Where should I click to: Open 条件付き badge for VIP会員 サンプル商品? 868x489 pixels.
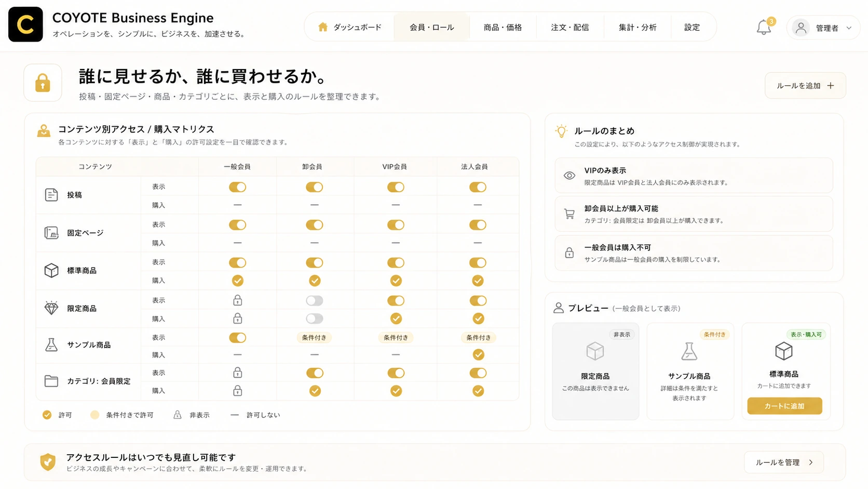[x=396, y=338]
